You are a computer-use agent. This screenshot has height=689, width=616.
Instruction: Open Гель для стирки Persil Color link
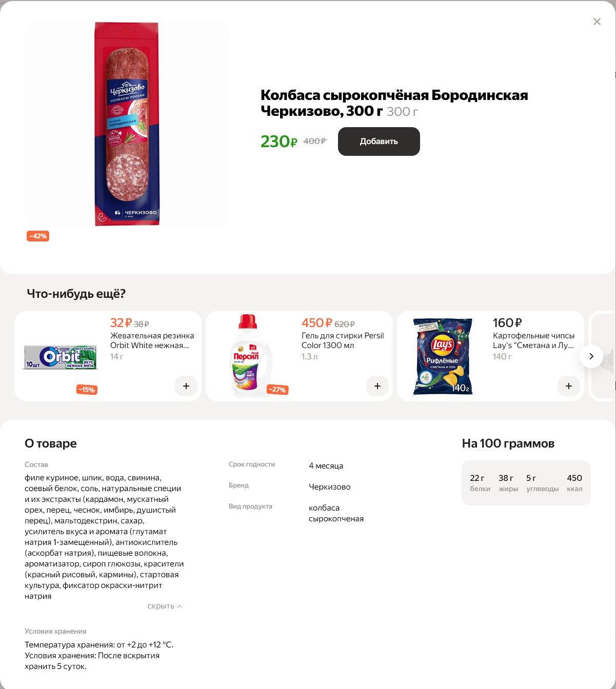[x=343, y=340]
